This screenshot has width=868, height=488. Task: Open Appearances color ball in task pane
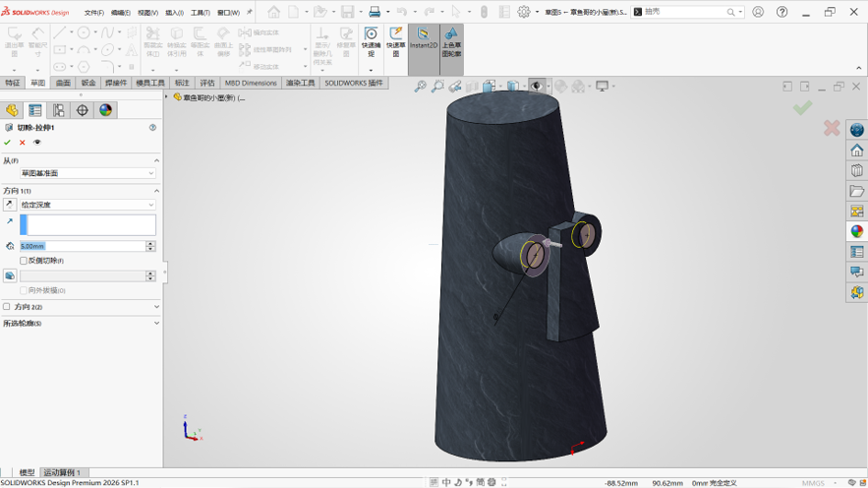pos(857,231)
